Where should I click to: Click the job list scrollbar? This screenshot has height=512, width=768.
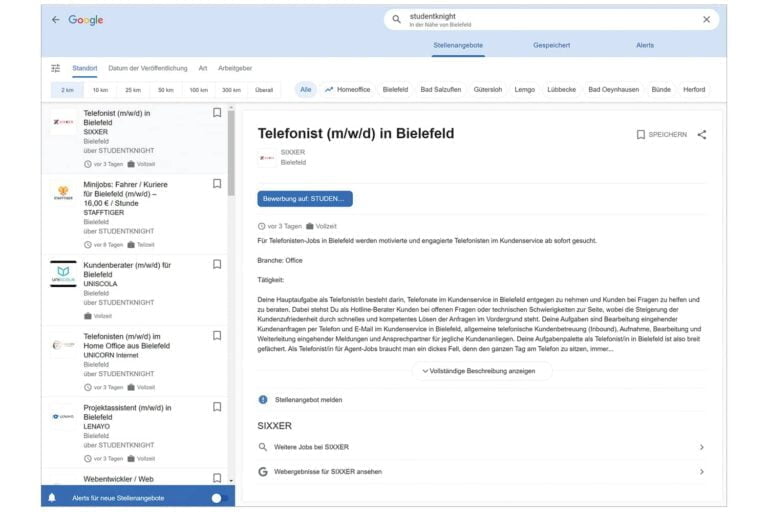pyautogui.click(x=232, y=150)
